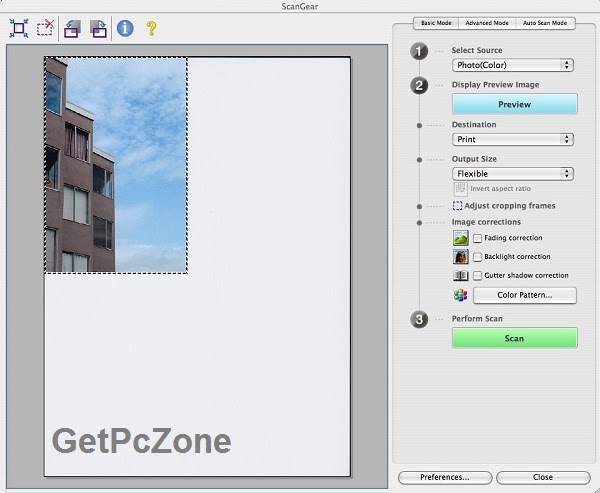Image resolution: width=600 pixels, height=493 pixels.
Task: Open the yellow question mark Help
Action: pyautogui.click(x=152, y=28)
